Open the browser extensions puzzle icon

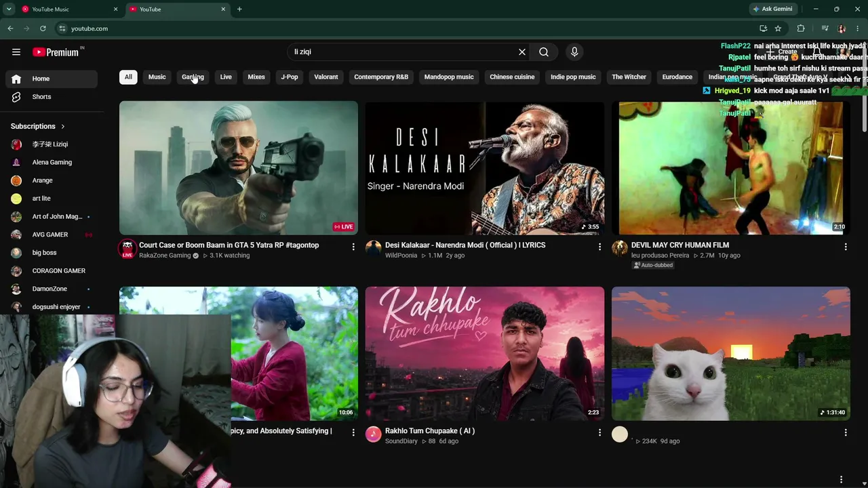click(x=801, y=28)
